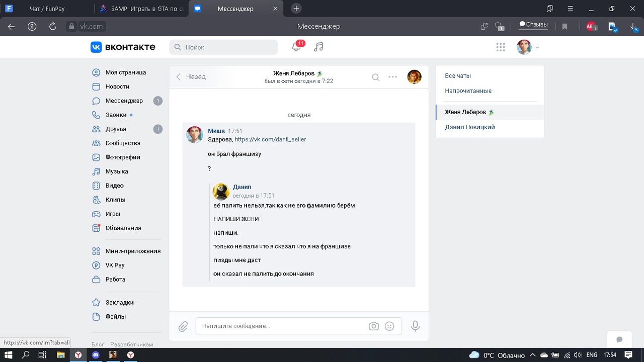This screenshot has width=644, height=362.
Task: Click the camera icon in message field
Action: 373,326
